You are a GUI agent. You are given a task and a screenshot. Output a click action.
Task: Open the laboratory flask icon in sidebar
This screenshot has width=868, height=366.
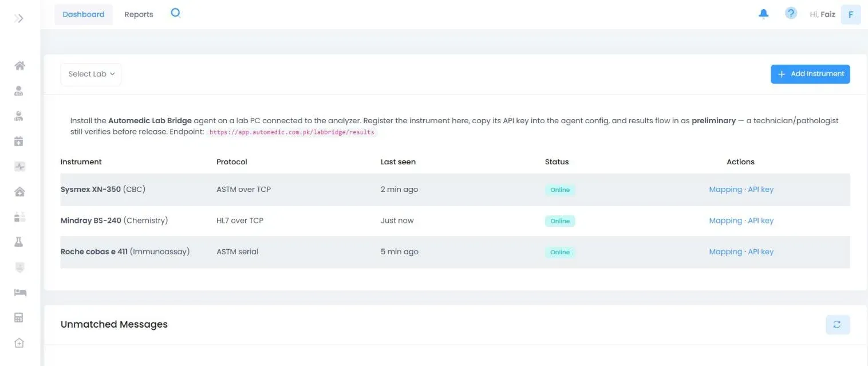click(19, 242)
